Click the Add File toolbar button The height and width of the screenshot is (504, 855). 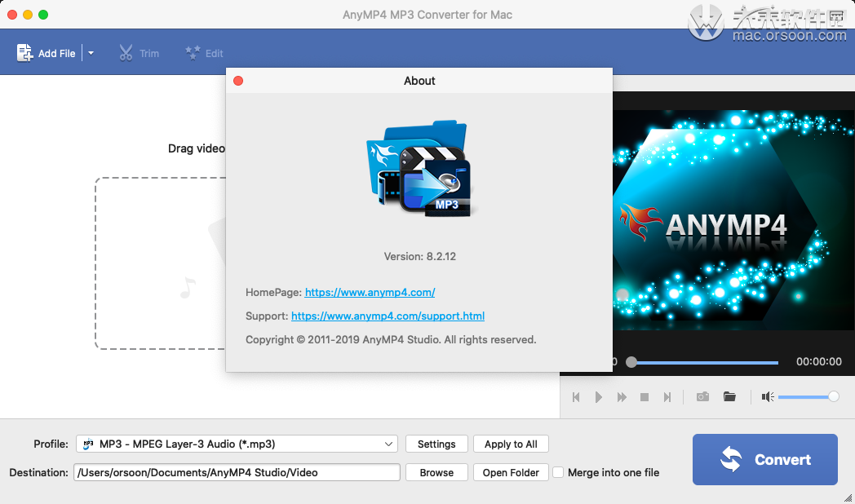pyautogui.click(x=46, y=53)
